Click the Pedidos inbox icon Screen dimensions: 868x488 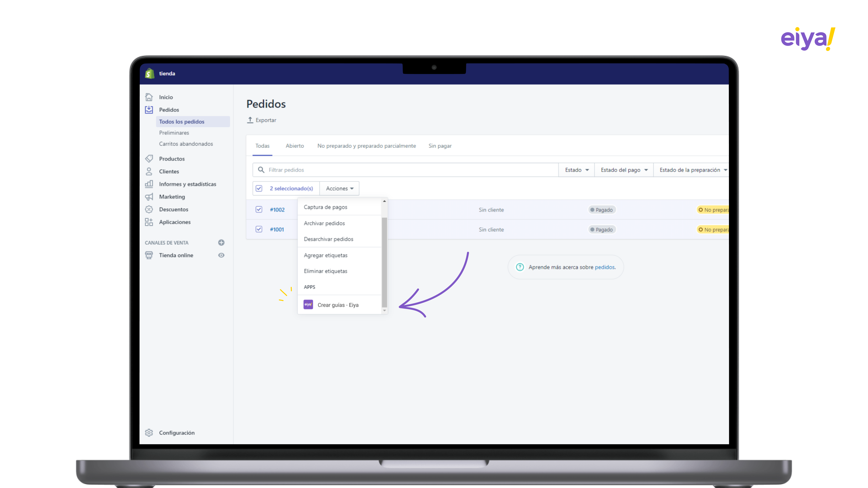tap(149, 110)
